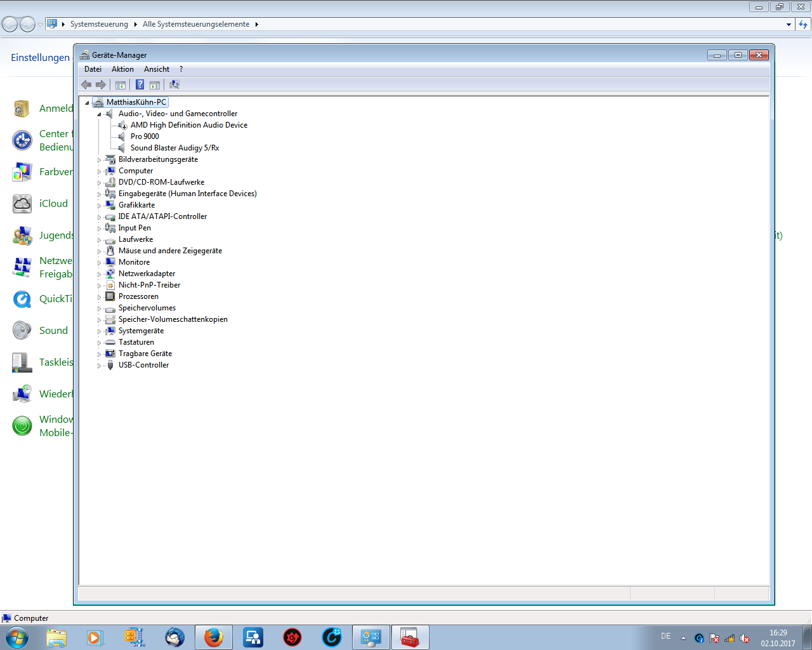Click the Anmeldeinformationen safe icon in Systemsteuerung

click(22, 109)
